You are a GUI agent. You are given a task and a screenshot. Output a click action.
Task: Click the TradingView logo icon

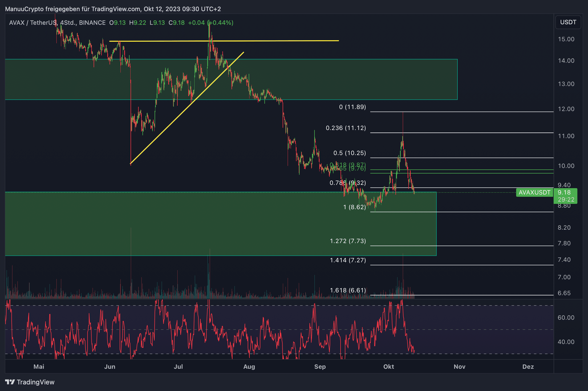(10, 382)
